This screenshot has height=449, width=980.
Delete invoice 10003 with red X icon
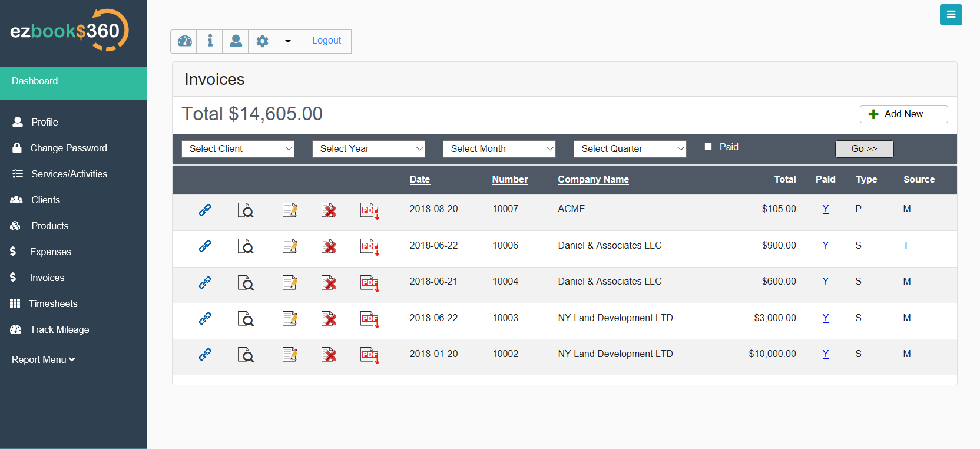[329, 319]
